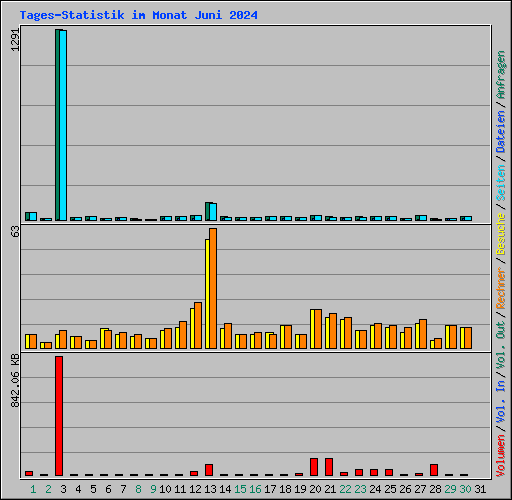
Task: Click the day 15 weekend axis label
Action: click(x=240, y=489)
